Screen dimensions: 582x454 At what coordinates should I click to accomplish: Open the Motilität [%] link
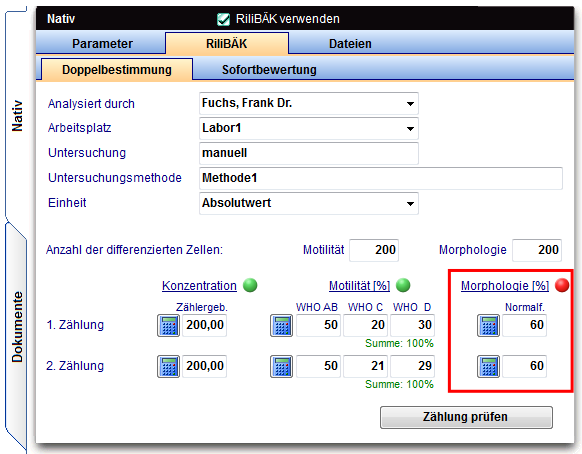(359, 285)
